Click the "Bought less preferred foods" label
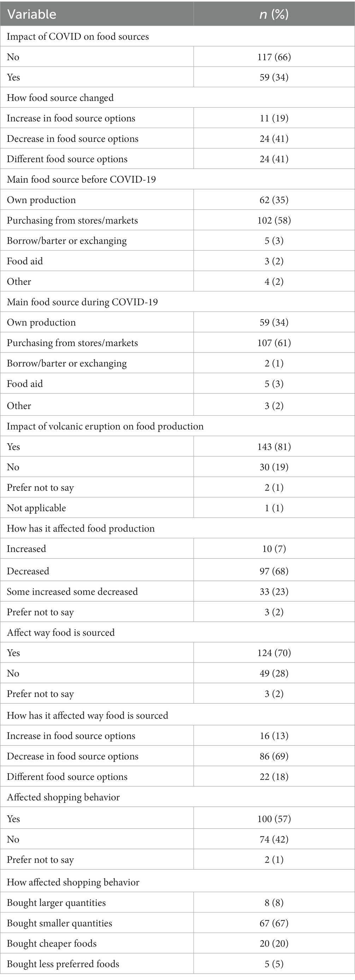This screenshot has height=980, width=355. [63, 964]
